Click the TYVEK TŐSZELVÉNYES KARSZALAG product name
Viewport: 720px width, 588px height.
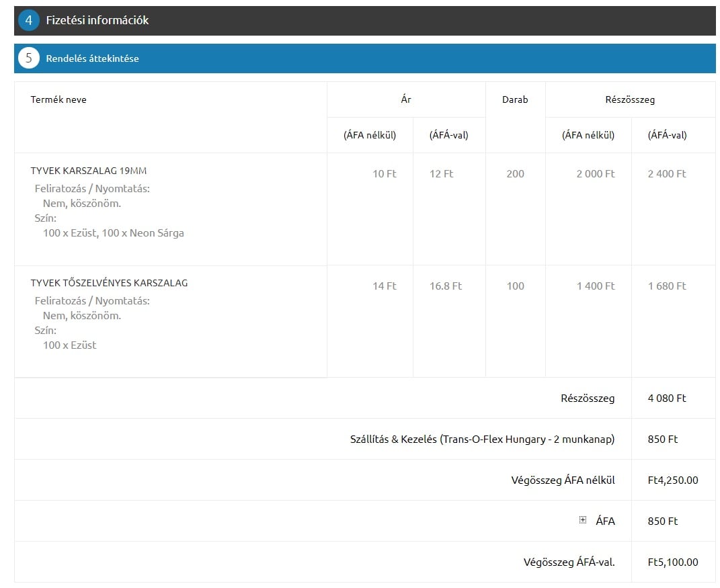[109, 283]
